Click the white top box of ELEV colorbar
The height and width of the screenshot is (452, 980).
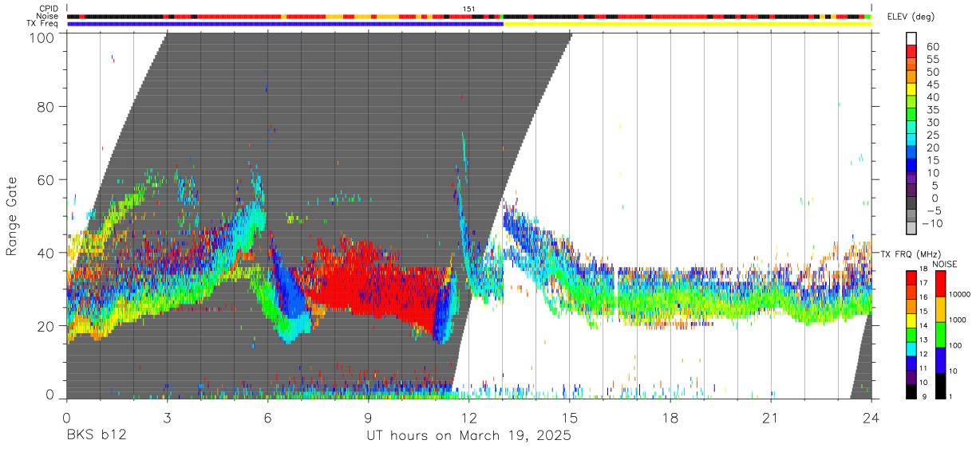(x=911, y=39)
